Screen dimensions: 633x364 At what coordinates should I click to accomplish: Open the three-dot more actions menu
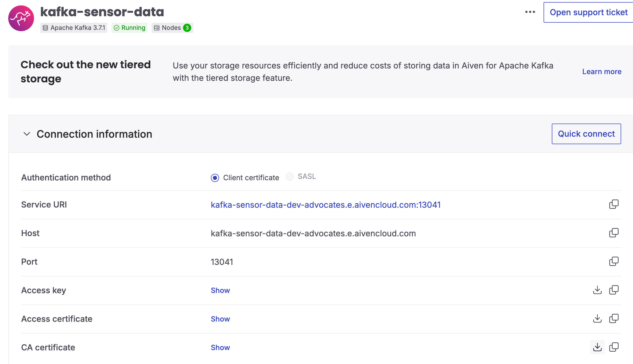(x=530, y=12)
